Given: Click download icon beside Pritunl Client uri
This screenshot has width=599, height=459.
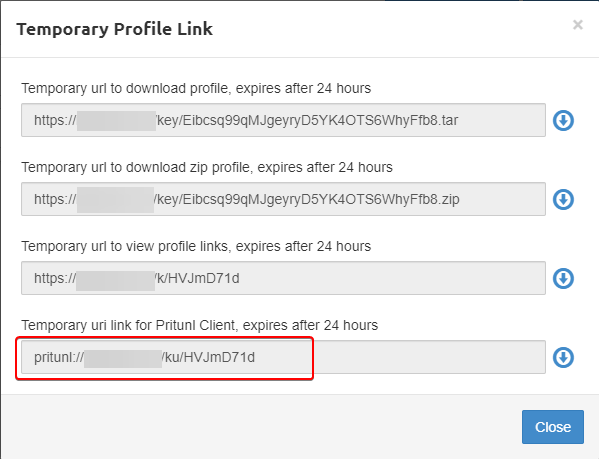Looking at the screenshot, I should 563,357.
